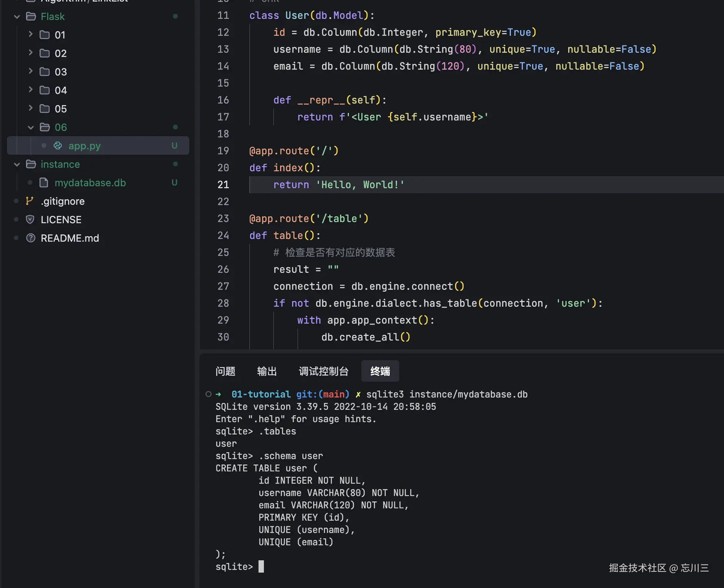Select the 终端 panel tab
The width and height of the screenshot is (724, 588).
click(x=380, y=371)
